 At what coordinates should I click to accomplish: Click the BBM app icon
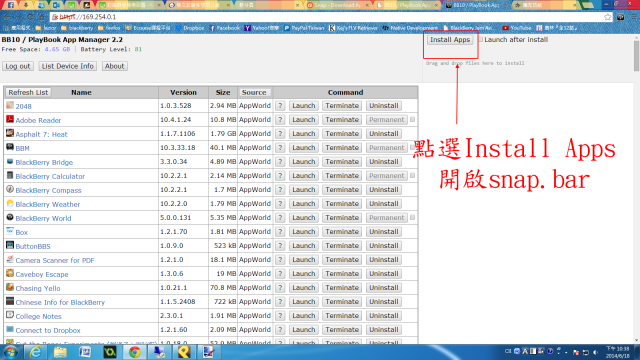(10, 147)
